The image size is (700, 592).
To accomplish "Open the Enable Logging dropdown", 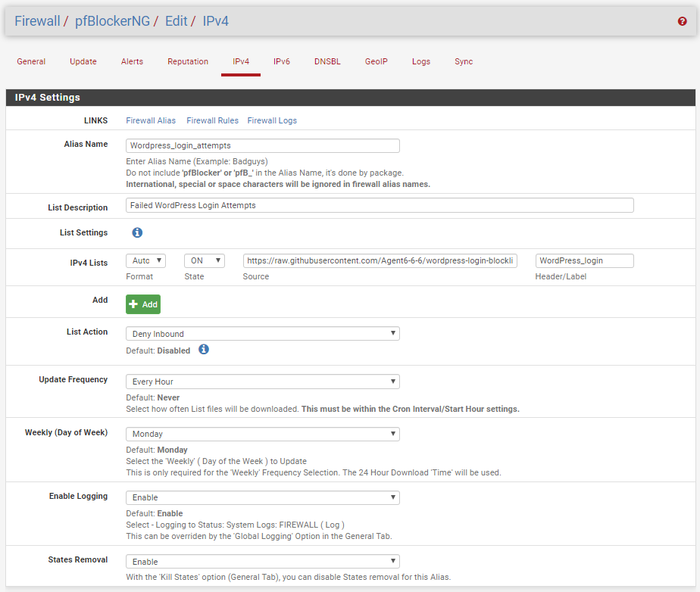I will click(x=262, y=497).
